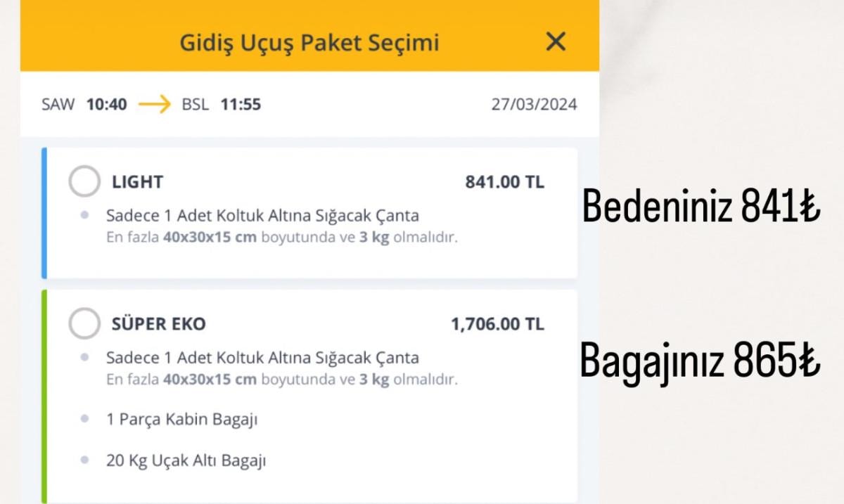Click the Bedeniniz 841₺ caption
Screen dimensions: 844x504
click(x=701, y=207)
